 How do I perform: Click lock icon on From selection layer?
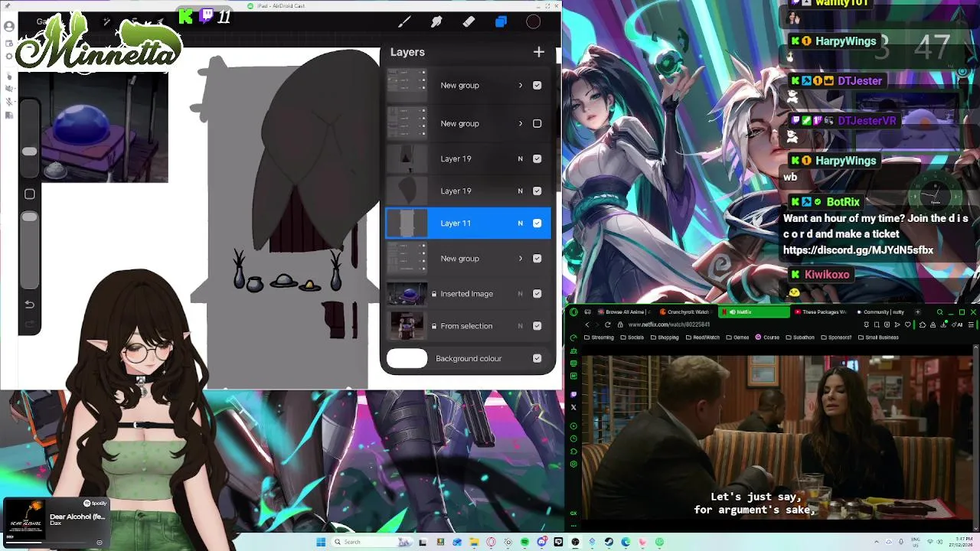434,326
